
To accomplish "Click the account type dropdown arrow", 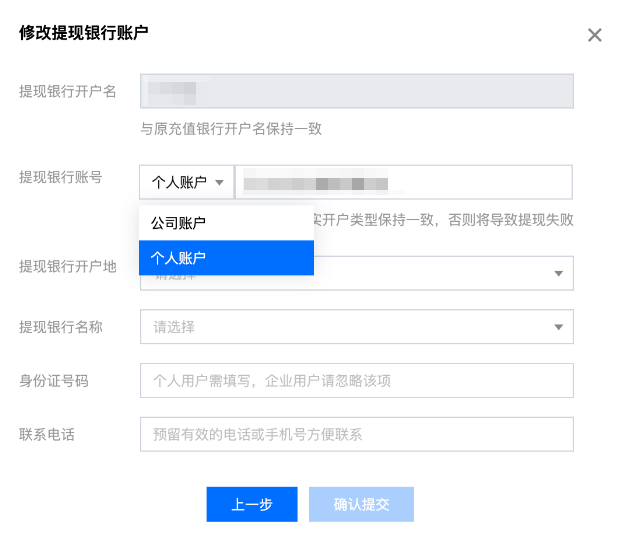I will point(219,182).
